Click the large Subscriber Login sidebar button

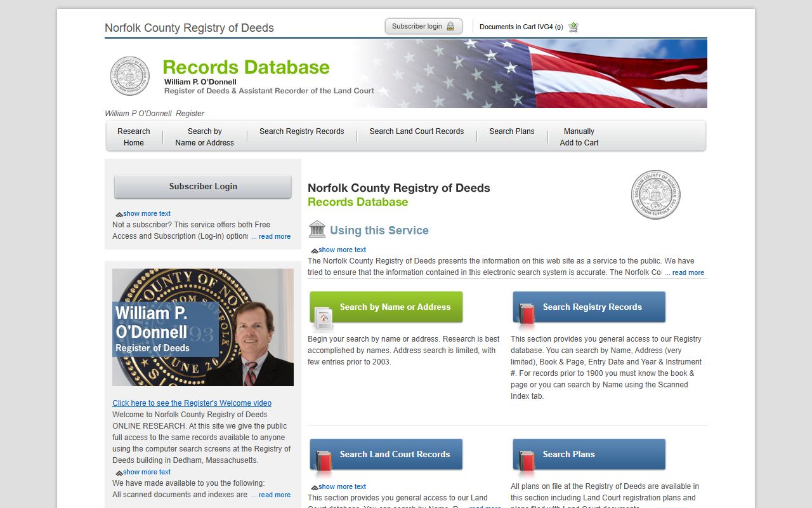tap(203, 187)
